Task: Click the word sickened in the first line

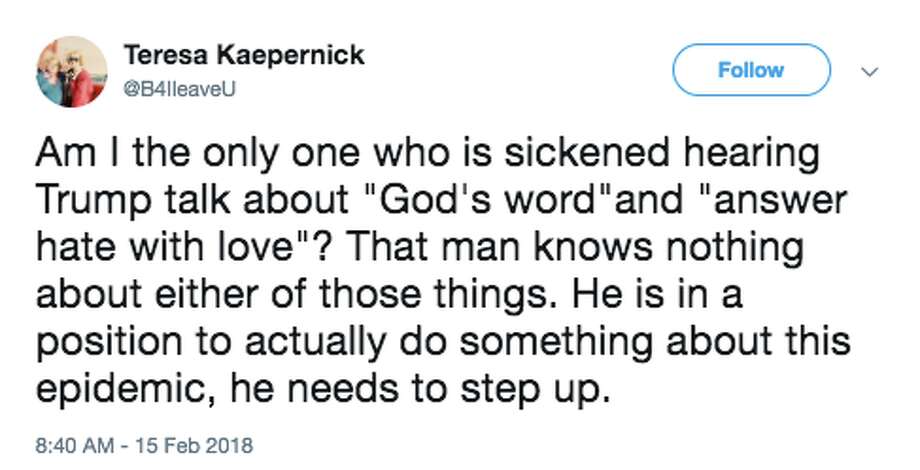Action: click(x=587, y=153)
